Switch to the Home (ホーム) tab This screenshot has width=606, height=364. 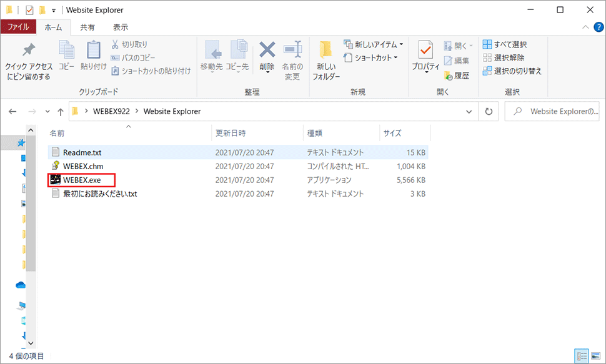click(53, 27)
